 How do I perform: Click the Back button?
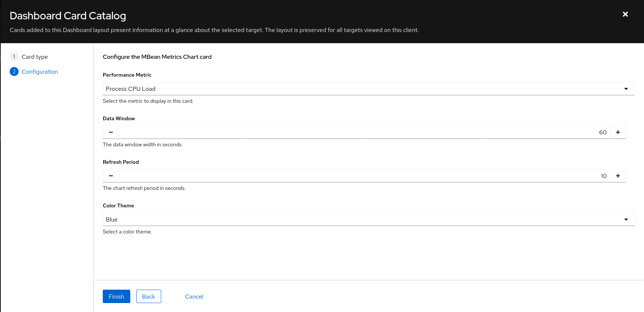[x=149, y=296]
